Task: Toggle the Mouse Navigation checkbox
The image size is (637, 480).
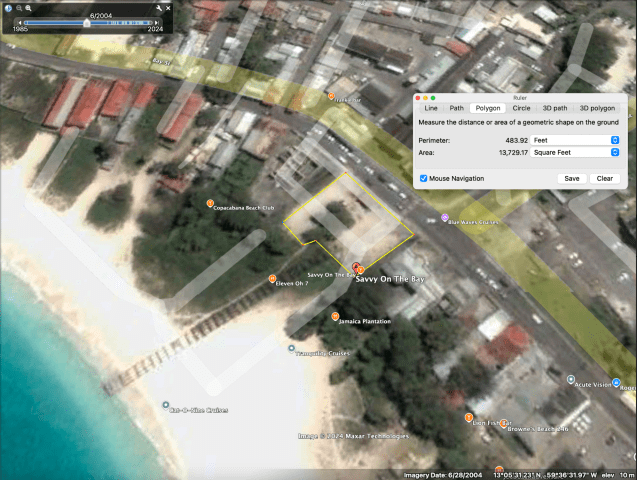Action: pos(424,178)
